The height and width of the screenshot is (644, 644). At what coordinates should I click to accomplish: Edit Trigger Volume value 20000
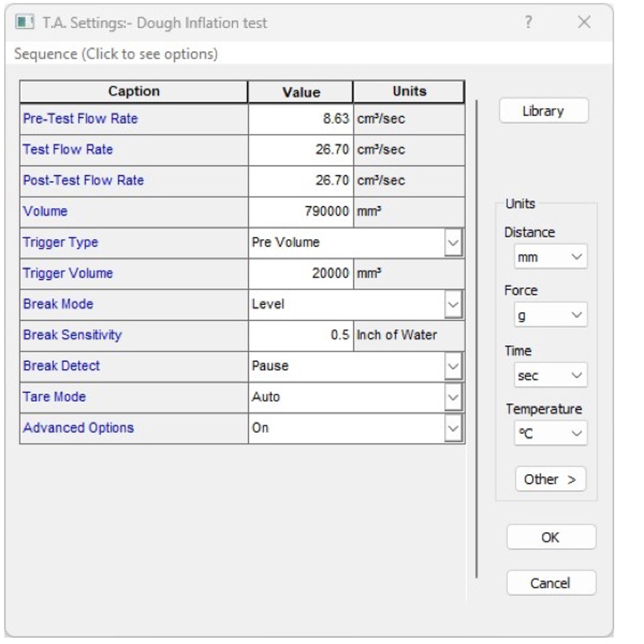301,274
